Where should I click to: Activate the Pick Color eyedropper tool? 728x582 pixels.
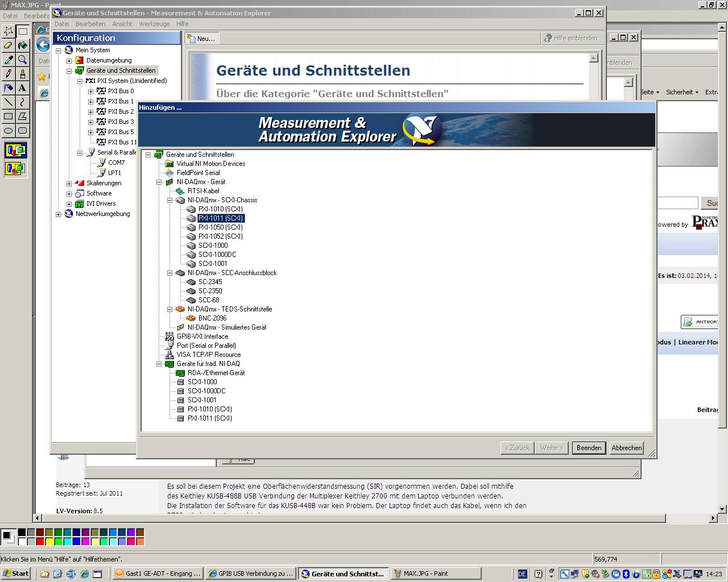click(9, 60)
